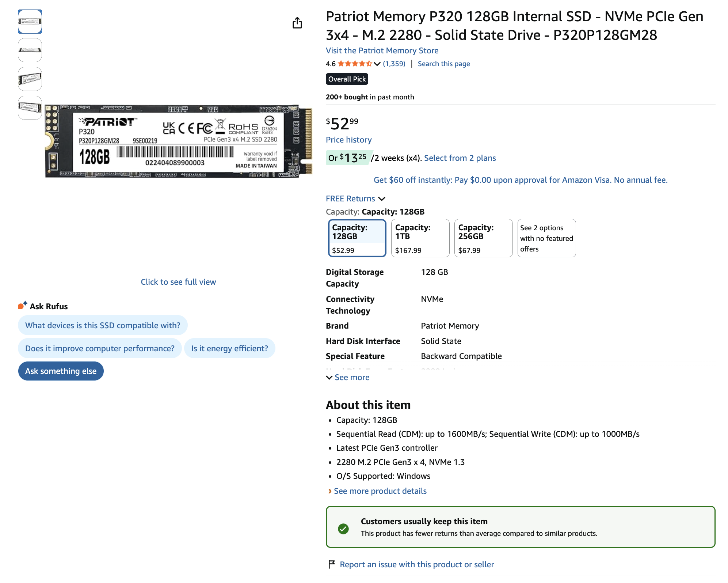The image size is (728, 583).
Task: Click the Overall Pick badge
Action: (347, 79)
